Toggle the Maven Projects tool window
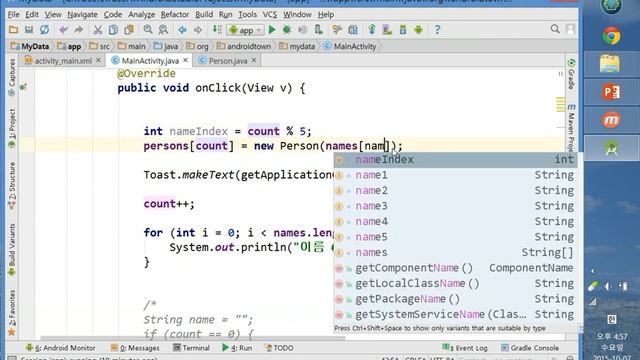 (x=571, y=127)
